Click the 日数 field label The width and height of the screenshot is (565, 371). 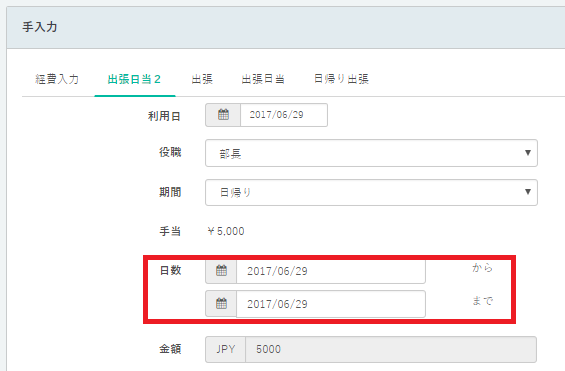click(x=170, y=270)
